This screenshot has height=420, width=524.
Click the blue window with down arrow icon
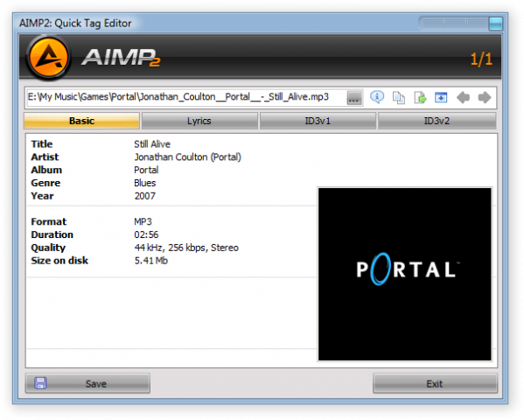441,98
